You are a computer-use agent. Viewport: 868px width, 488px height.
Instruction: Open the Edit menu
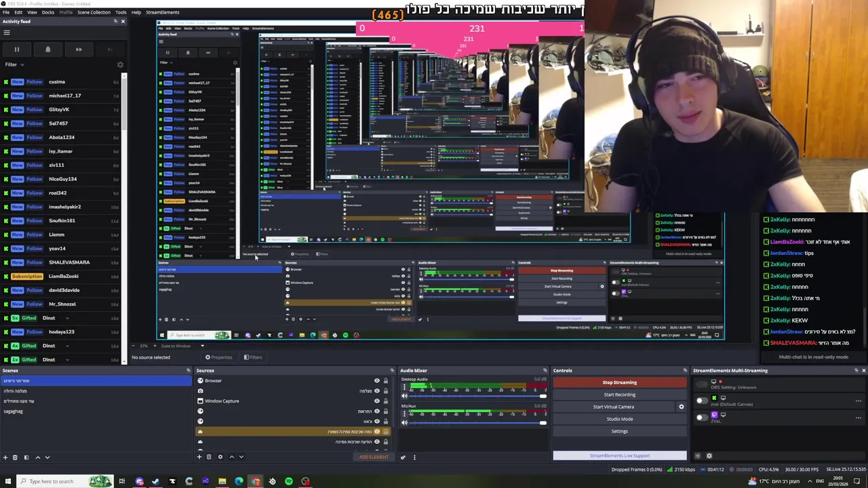tap(18, 12)
